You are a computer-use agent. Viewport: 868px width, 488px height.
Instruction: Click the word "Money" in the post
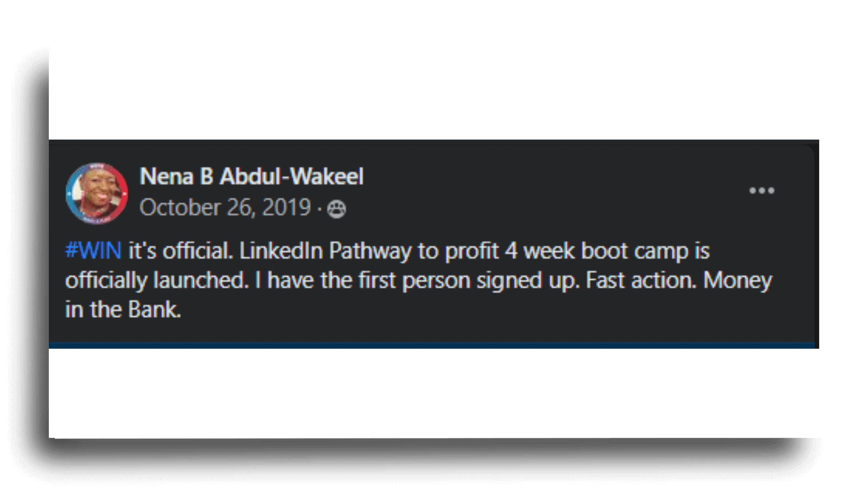pyautogui.click(x=738, y=281)
